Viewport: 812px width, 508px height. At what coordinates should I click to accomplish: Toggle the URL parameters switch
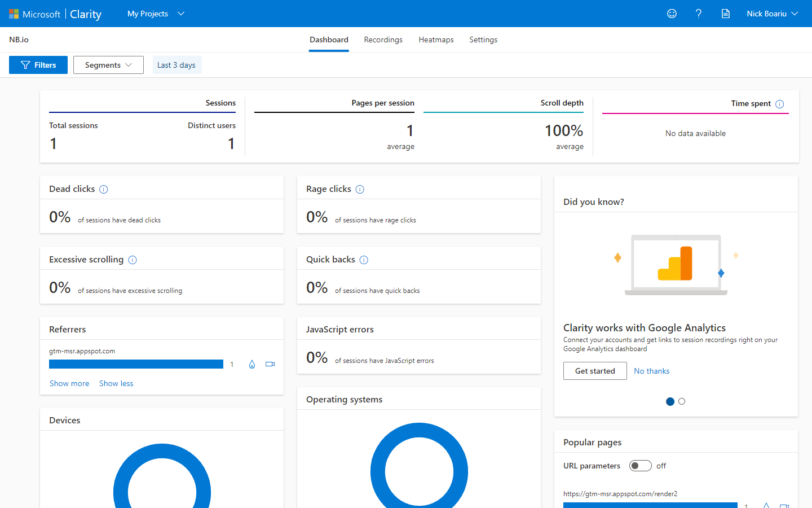640,466
